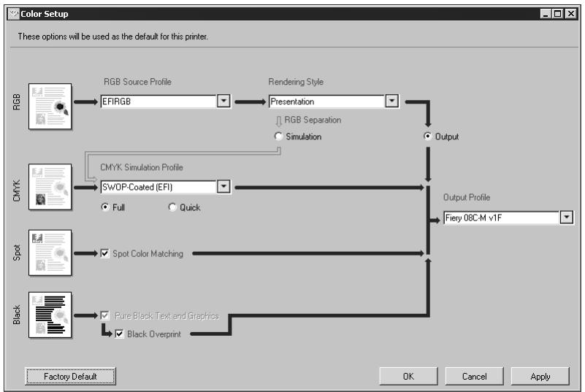Click the 'These options will be used' description text
This screenshot has width=585, height=392.
[x=112, y=36]
